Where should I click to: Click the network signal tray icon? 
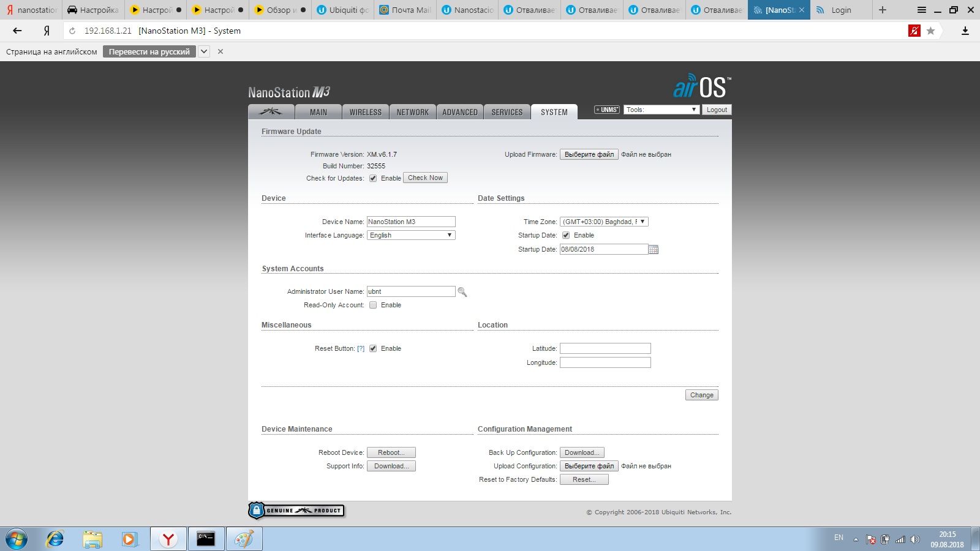coord(900,539)
